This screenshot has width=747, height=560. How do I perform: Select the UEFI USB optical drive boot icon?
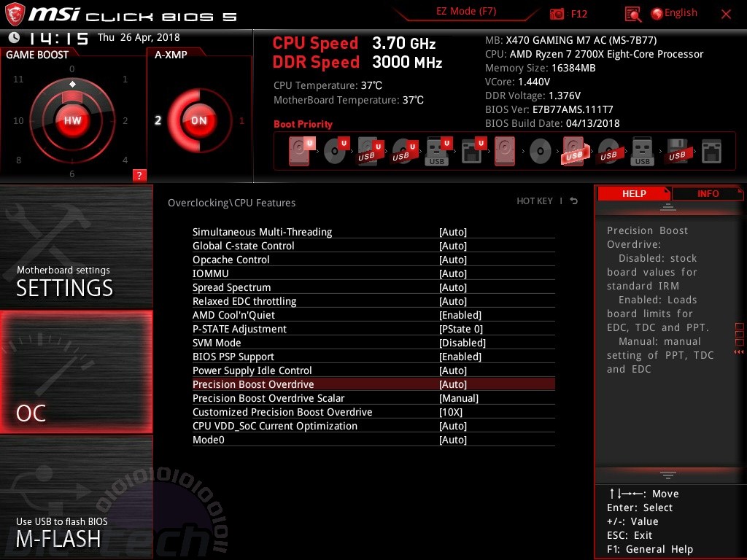(x=405, y=151)
